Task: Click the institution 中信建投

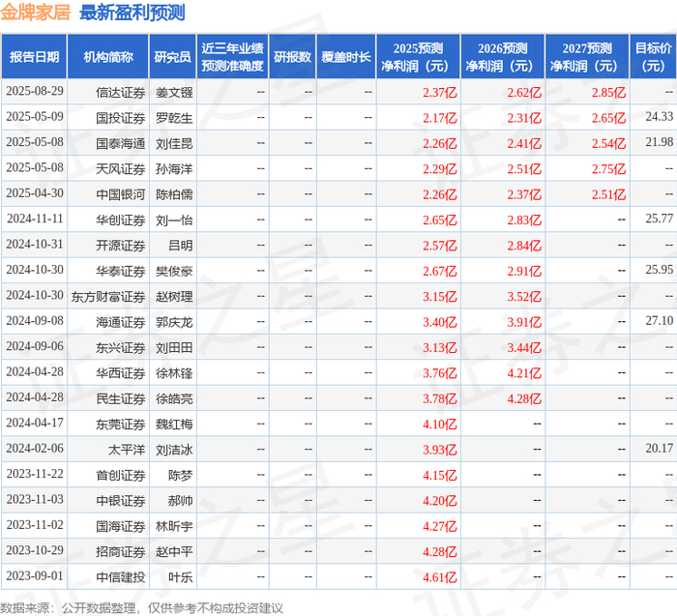Action: [121, 577]
